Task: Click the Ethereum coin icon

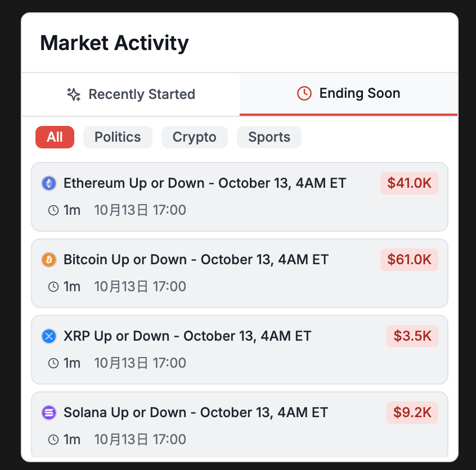Action: (x=49, y=183)
